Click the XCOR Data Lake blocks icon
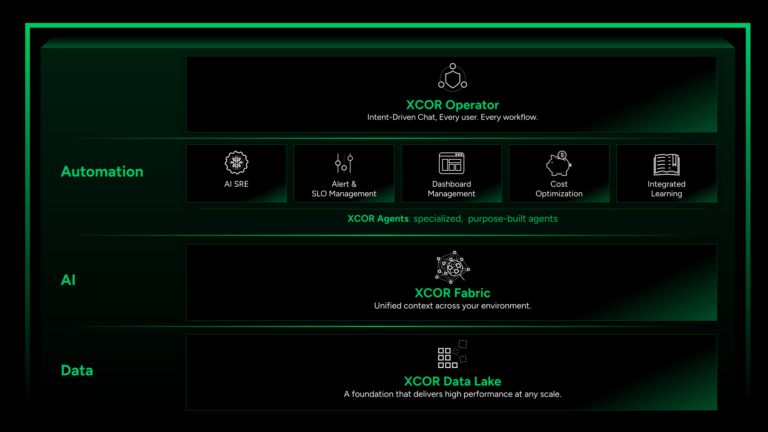768x432 pixels. click(x=453, y=354)
